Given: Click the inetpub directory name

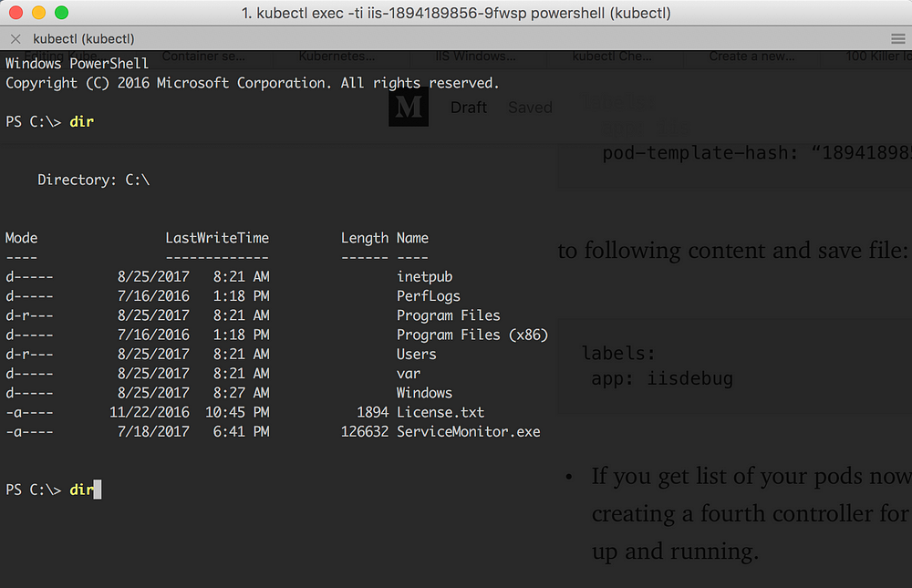Looking at the screenshot, I should point(424,276).
